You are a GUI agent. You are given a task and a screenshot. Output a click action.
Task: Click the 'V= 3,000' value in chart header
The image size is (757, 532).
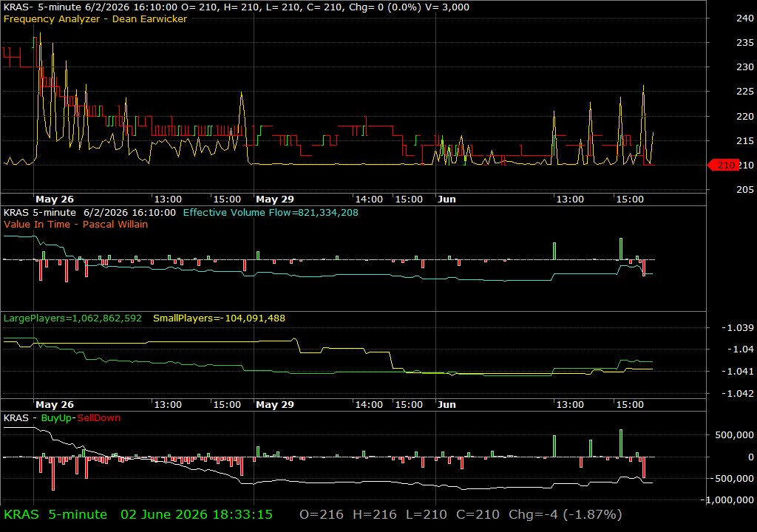tap(447, 7)
